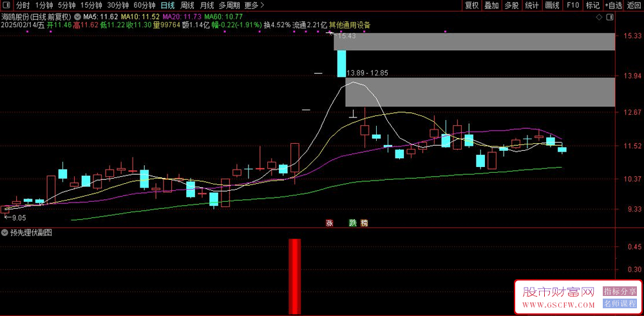Click the MA10: 11.52 indicator value

click(140, 17)
